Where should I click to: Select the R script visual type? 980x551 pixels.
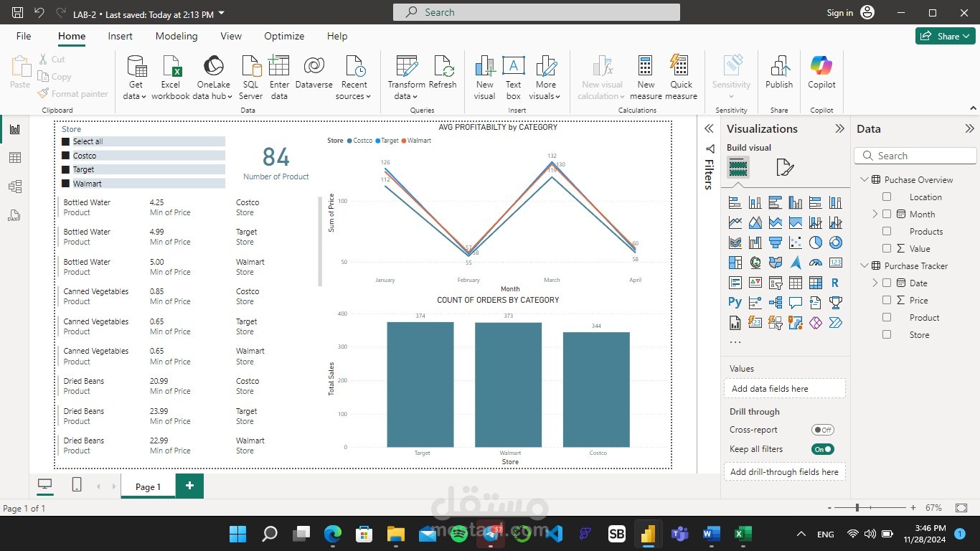[x=835, y=283]
